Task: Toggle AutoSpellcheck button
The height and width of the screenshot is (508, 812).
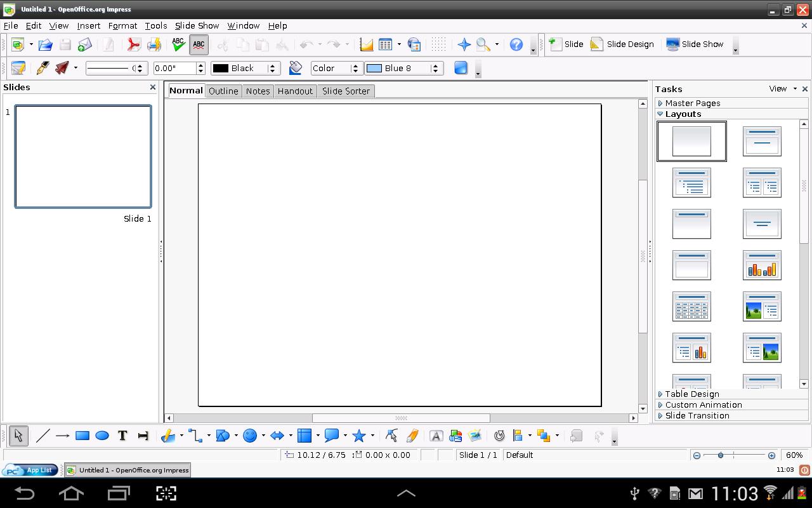Action: [x=199, y=44]
